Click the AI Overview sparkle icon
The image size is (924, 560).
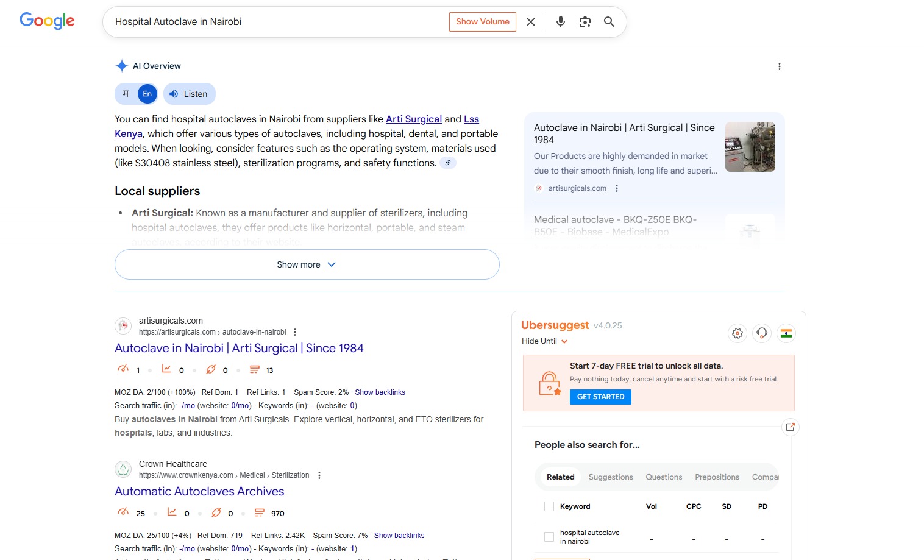pyautogui.click(x=122, y=66)
